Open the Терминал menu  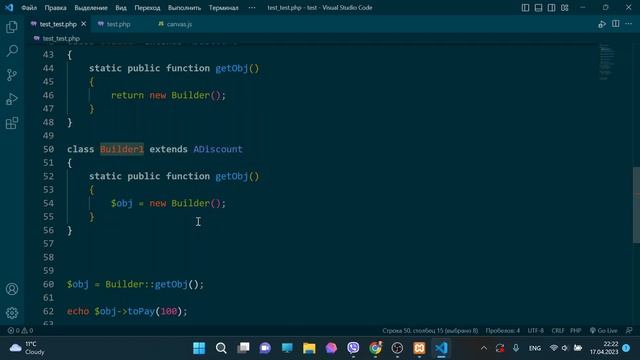(x=223, y=8)
